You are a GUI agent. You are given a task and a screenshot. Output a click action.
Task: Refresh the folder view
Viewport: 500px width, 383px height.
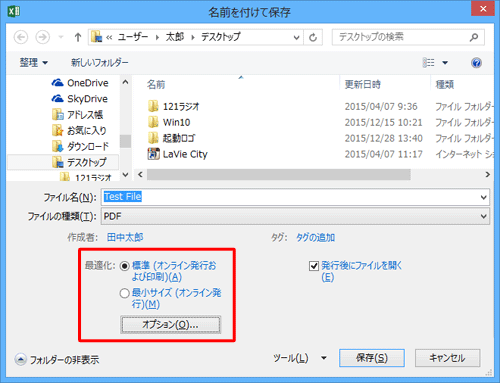tap(313, 37)
